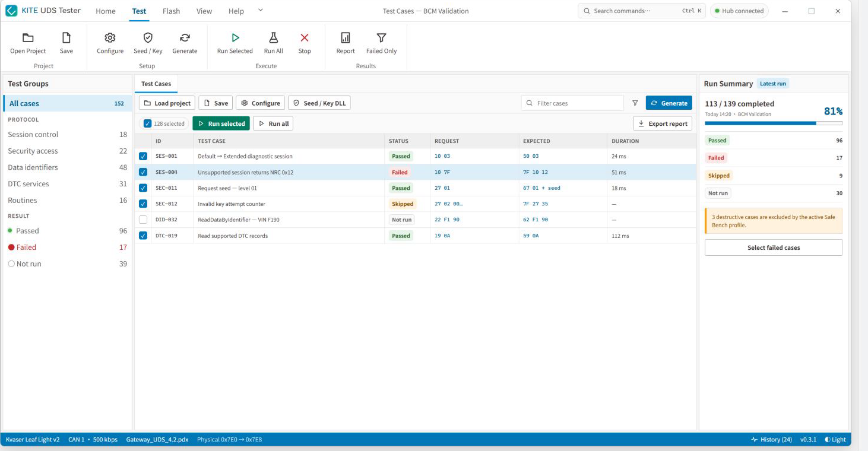Focus the Search commands field
This screenshot has width=868, height=451.
pyautogui.click(x=642, y=11)
